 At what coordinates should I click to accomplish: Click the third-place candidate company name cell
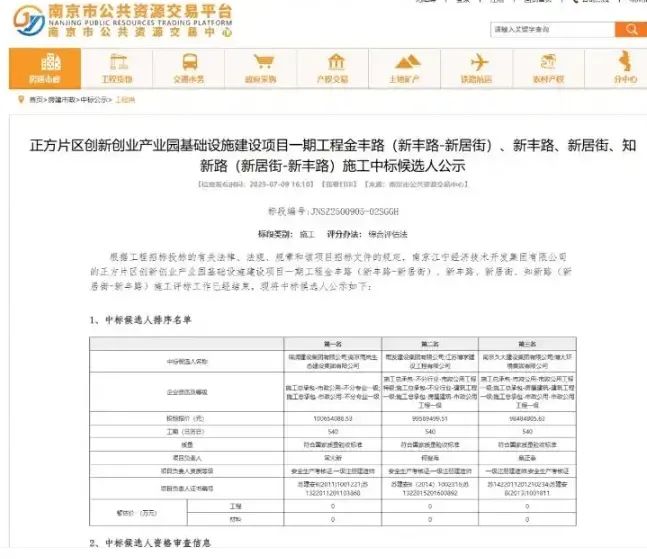pyautogui.click(x=527, y=361)
